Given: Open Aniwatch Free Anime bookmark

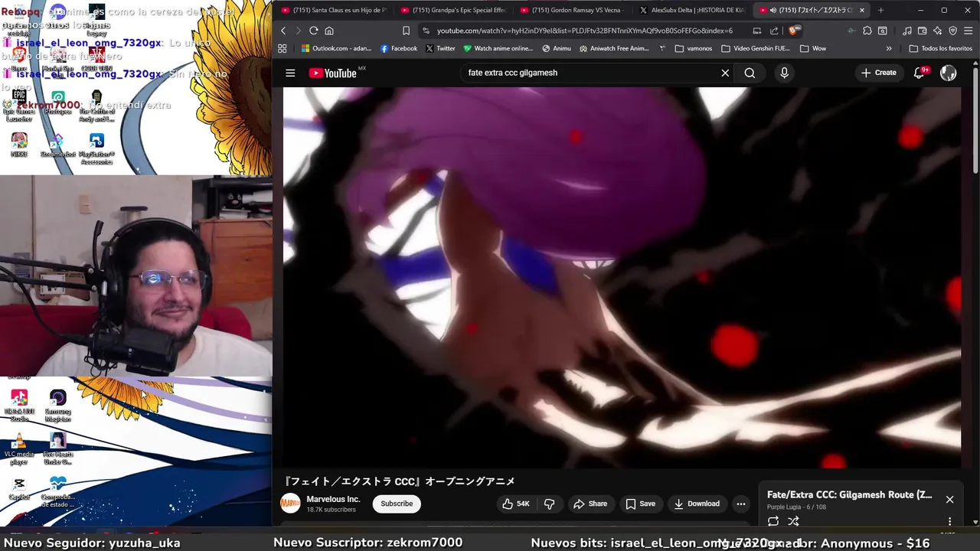Looking at the screenshot, I should tap(614, 48).
